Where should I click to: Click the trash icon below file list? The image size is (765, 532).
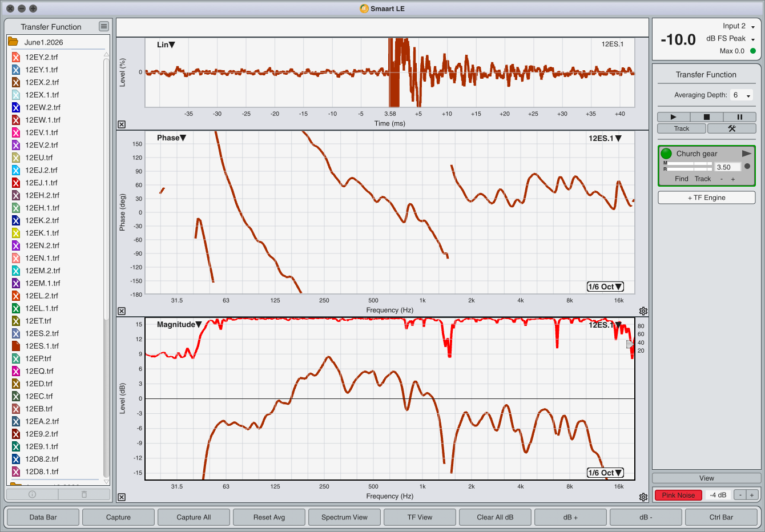click(x=84, y=494)
